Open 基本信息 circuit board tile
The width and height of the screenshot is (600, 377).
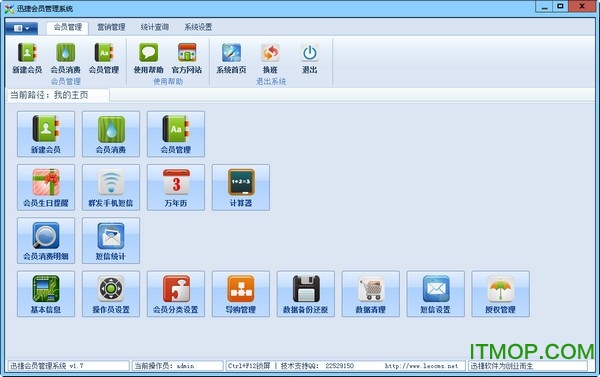pyautogui.click(x=46, y=294)
